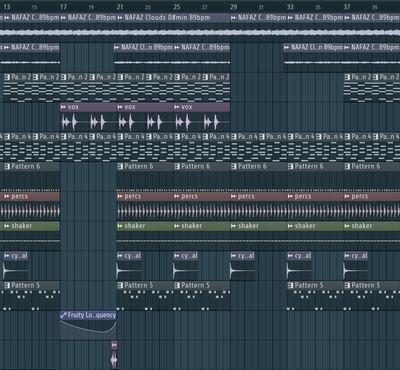The image size is (400, 370).
Task: Select cy..al clip title at bar 33
Action: 303,256
